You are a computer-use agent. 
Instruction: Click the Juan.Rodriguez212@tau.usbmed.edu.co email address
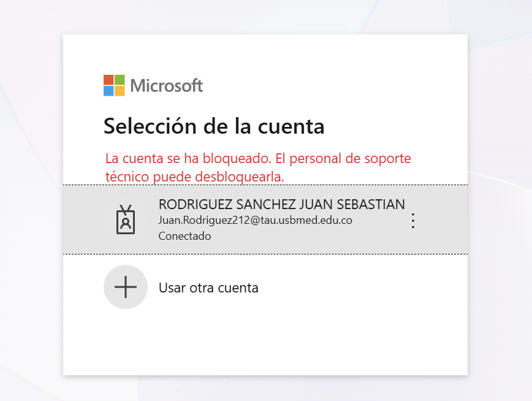pos(255,220)
